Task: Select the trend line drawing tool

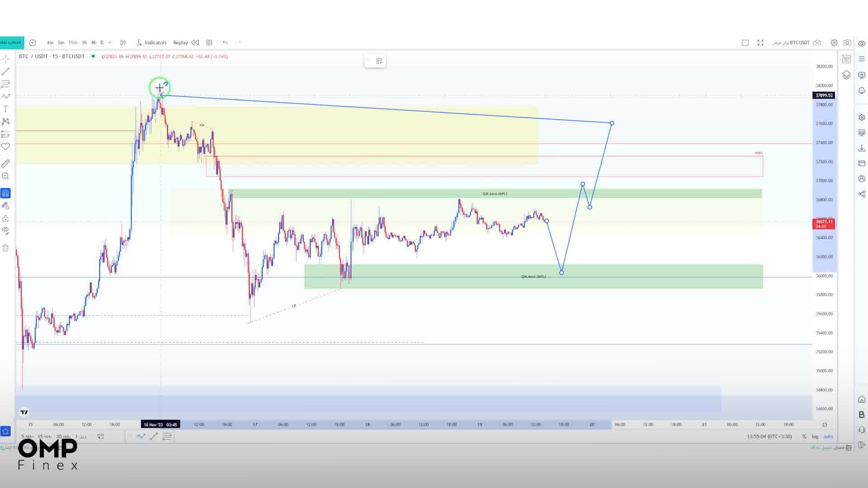Action: (x=6, y=71)
